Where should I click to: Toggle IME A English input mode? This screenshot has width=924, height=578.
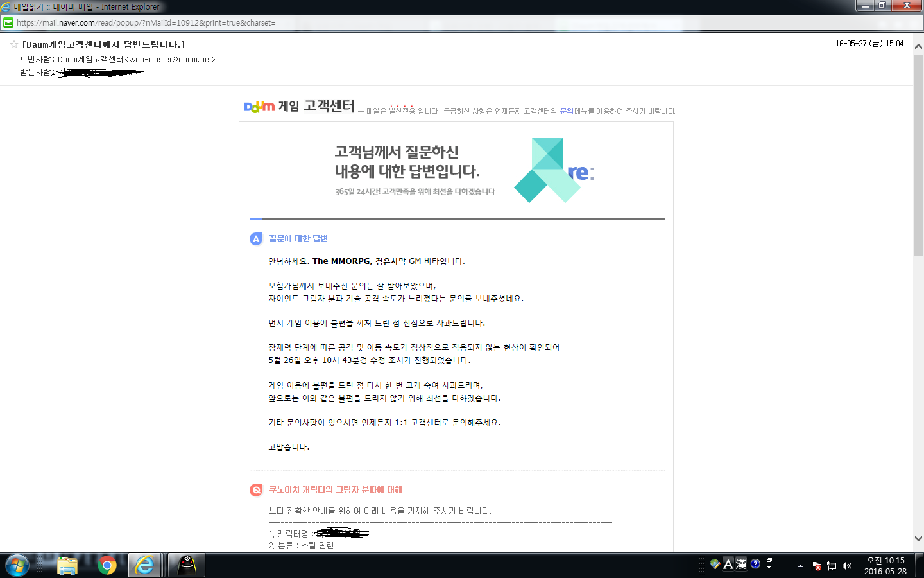[728, 564]
